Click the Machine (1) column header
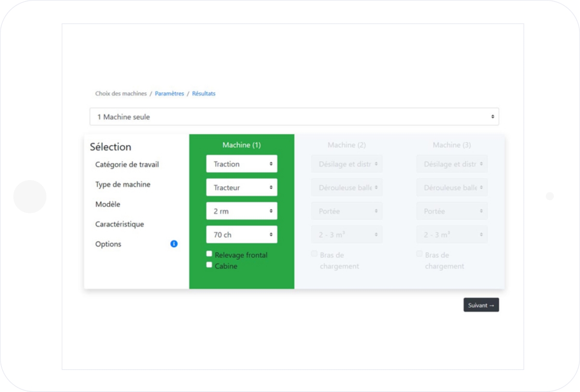580x392 pixels. click(242, 145)
